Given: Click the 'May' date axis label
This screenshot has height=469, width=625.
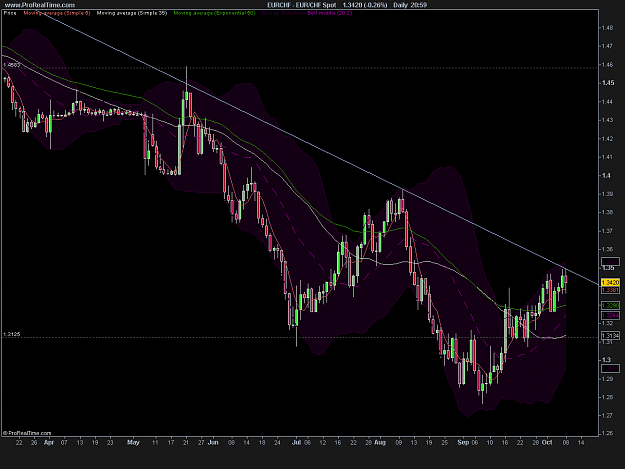Looking at the screenshot, I should [133, 442].
